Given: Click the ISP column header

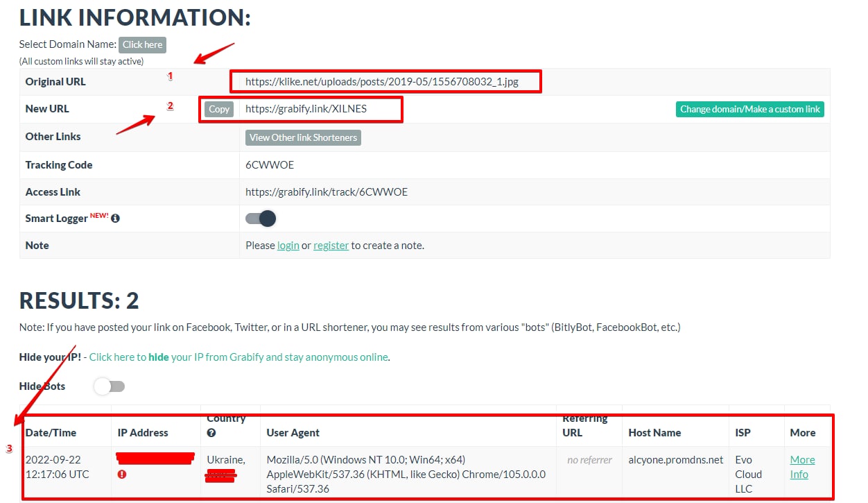Looking at the screenshot, I should [x=743, y=433].
